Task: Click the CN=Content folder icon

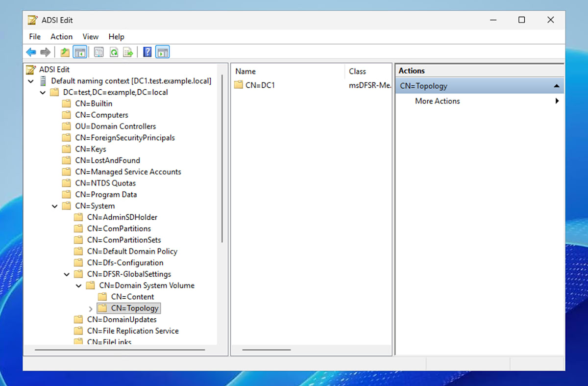Action: 102,297
